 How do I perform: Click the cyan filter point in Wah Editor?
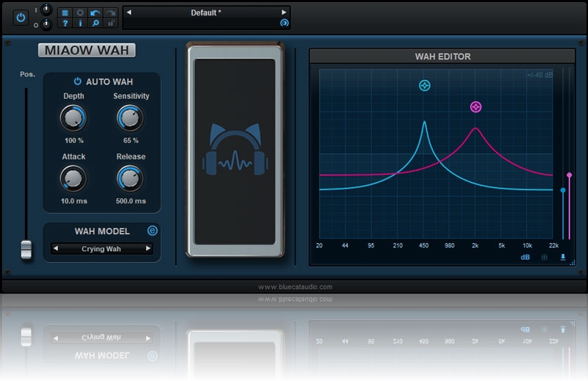424,86
